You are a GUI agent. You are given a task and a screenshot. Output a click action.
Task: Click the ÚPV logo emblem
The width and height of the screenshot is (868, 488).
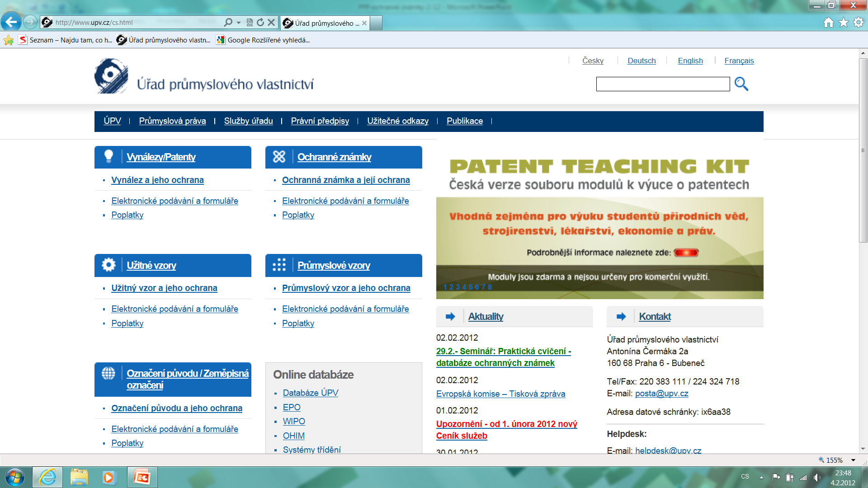point(111,76)
